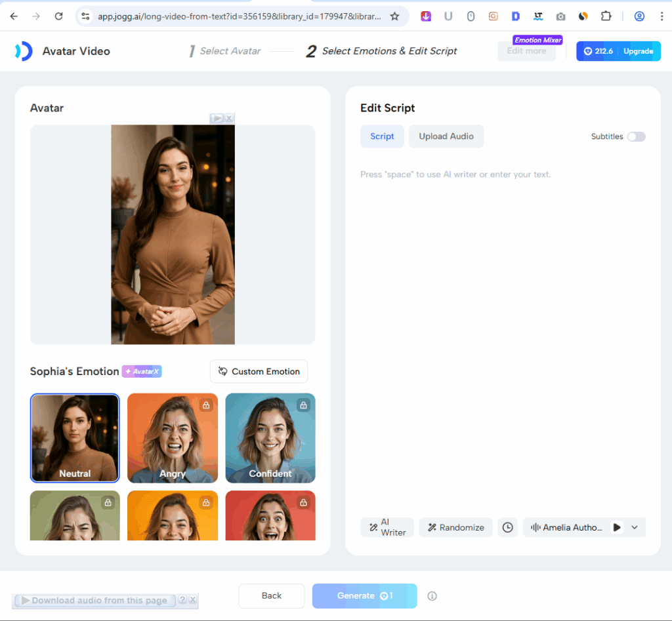The image size is (672, 621).
Task: Open the browser extensions puzzle icon
Action: click(x=606, y=16)
